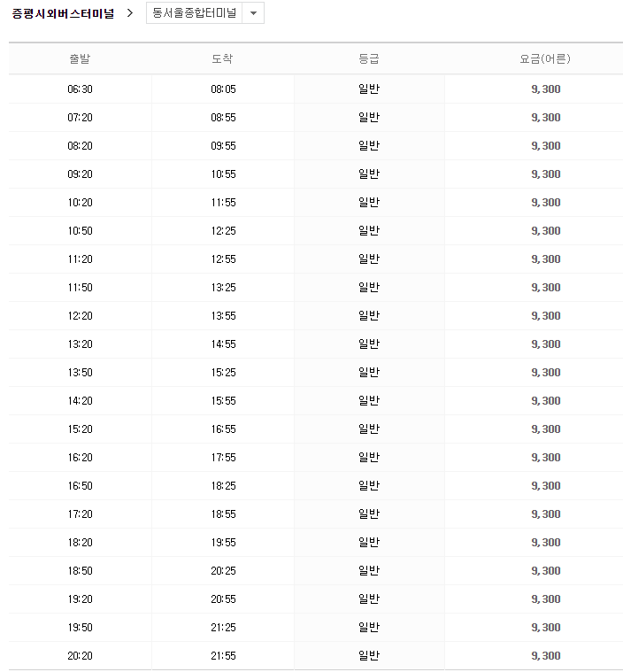Click the 등급 column header
Viewport: 623px width, 672px height.
pos(369,58)
